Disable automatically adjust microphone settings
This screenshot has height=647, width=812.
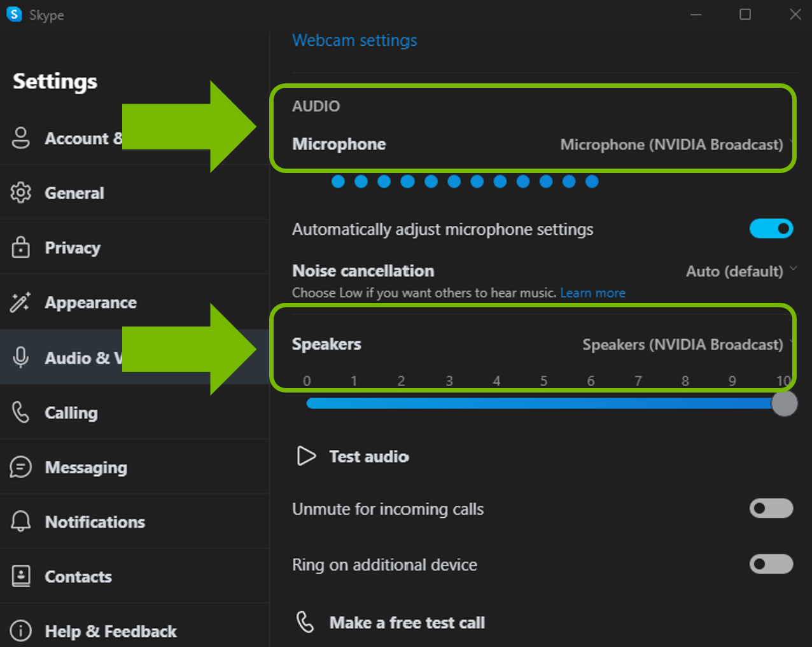771,229
